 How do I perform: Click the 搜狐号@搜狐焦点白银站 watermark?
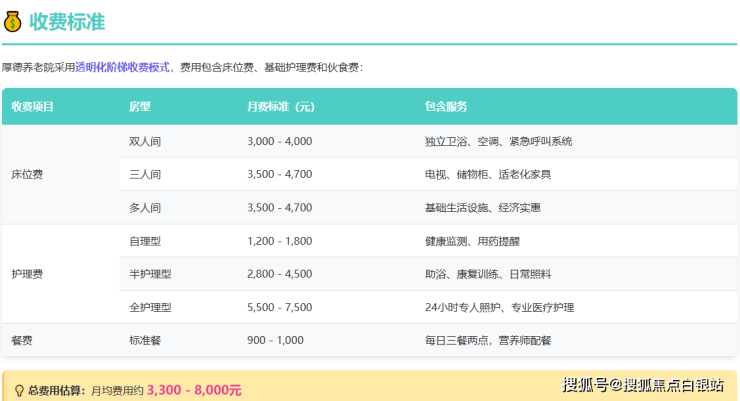(642, 385)
